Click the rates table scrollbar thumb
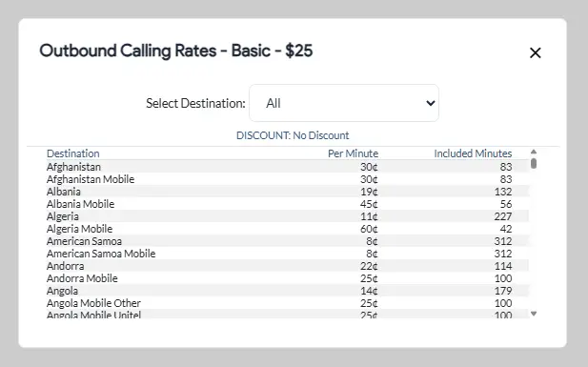588x367 pixels. pos(534,163)
